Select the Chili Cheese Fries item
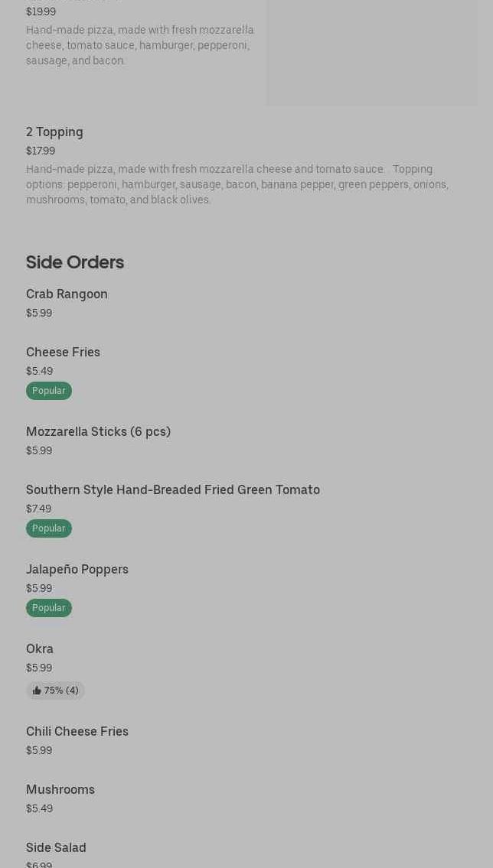 pyautogui.click(x=77, y=732)
